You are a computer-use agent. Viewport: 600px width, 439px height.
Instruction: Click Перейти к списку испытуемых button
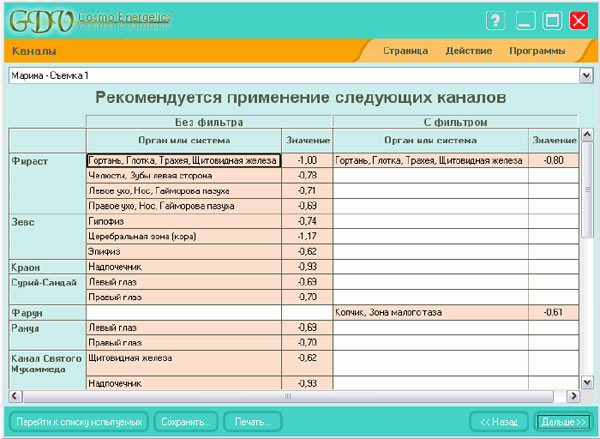(x=79, y=422)
